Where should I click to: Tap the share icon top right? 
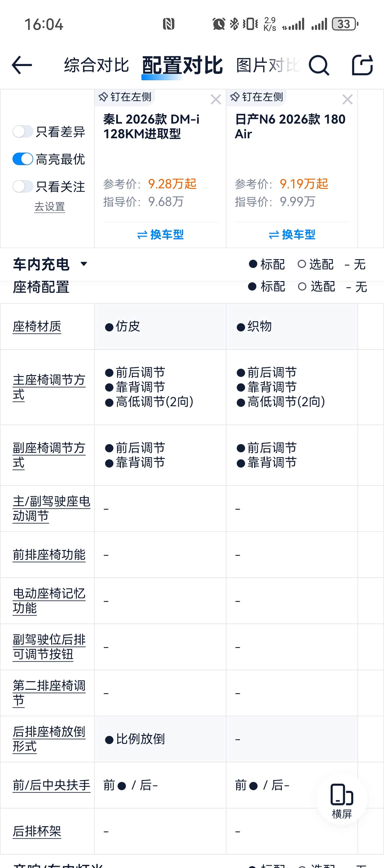[x=362, y=65]
